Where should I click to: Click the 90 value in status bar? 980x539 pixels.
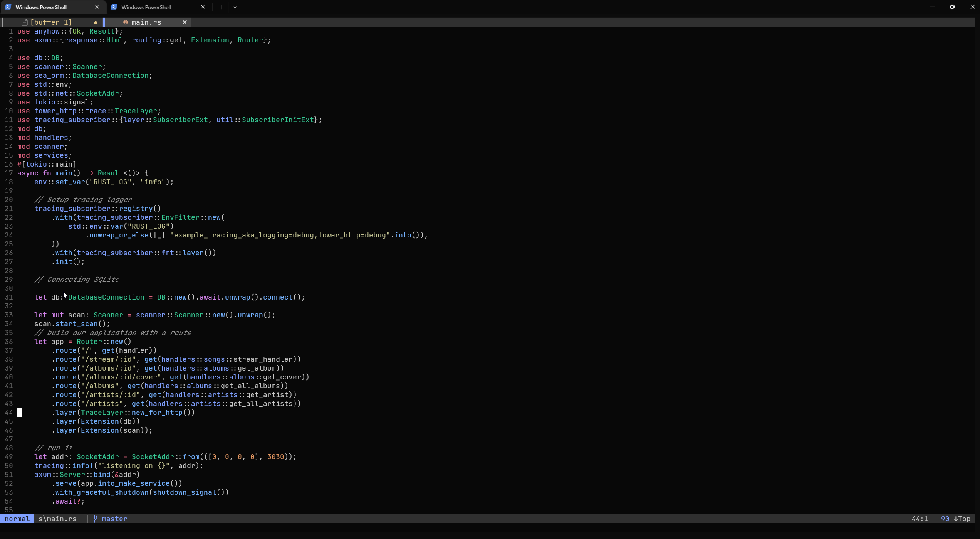(x=945, y=519)
